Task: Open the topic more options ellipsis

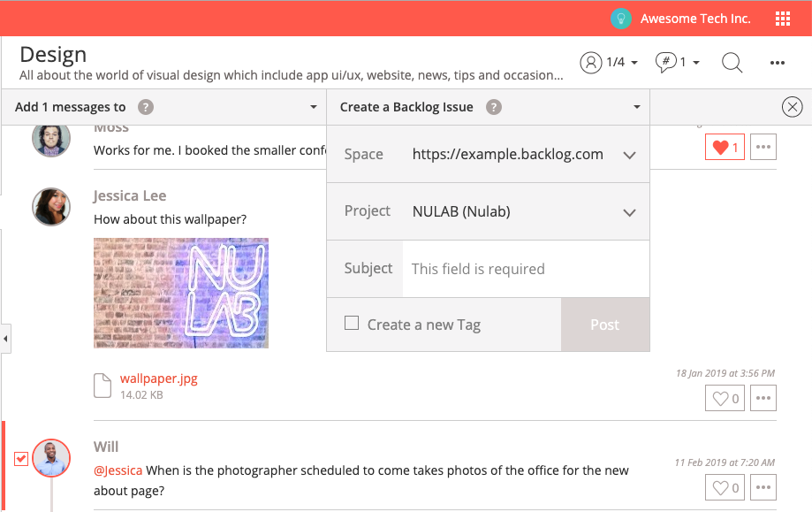Action: tap(777, 63)
